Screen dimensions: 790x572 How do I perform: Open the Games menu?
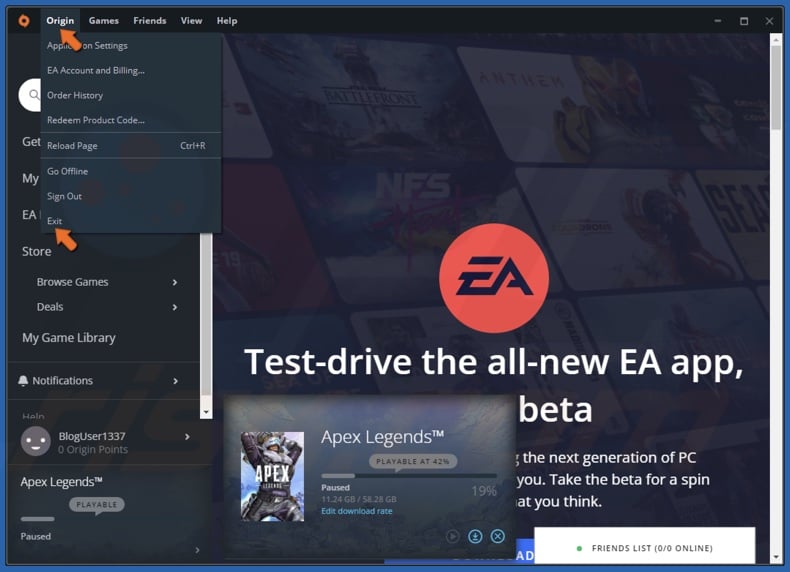coord(104,21)
